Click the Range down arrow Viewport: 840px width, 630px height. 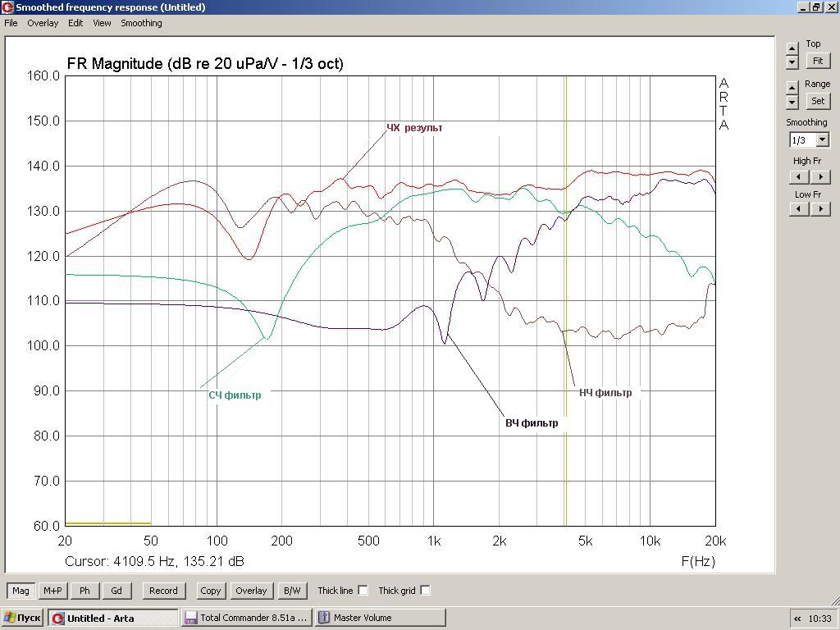[792, 102]
